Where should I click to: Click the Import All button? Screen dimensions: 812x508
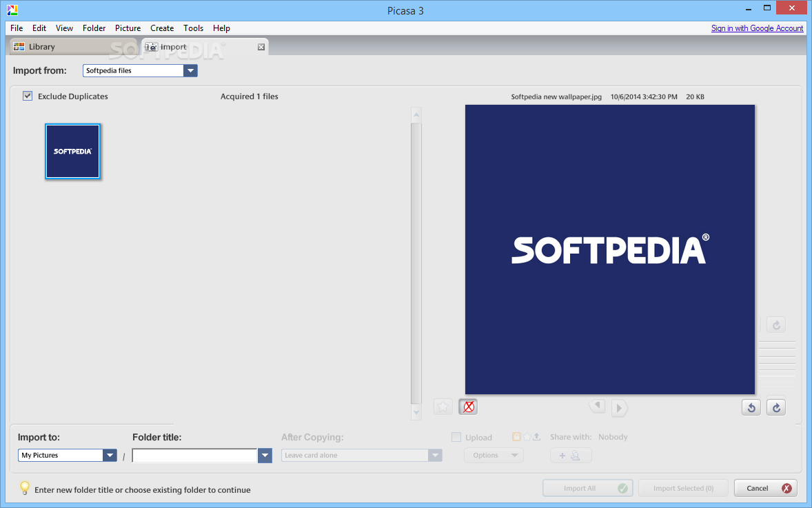coord(588,488)
